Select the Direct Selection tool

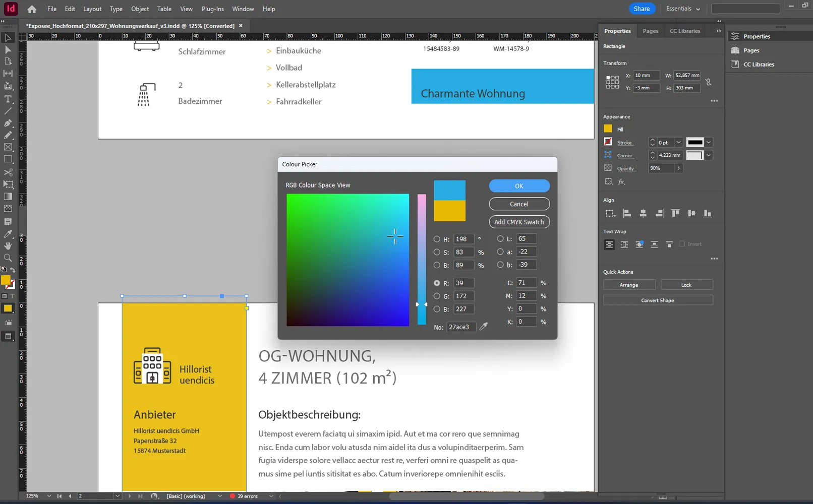click(8, 49)
